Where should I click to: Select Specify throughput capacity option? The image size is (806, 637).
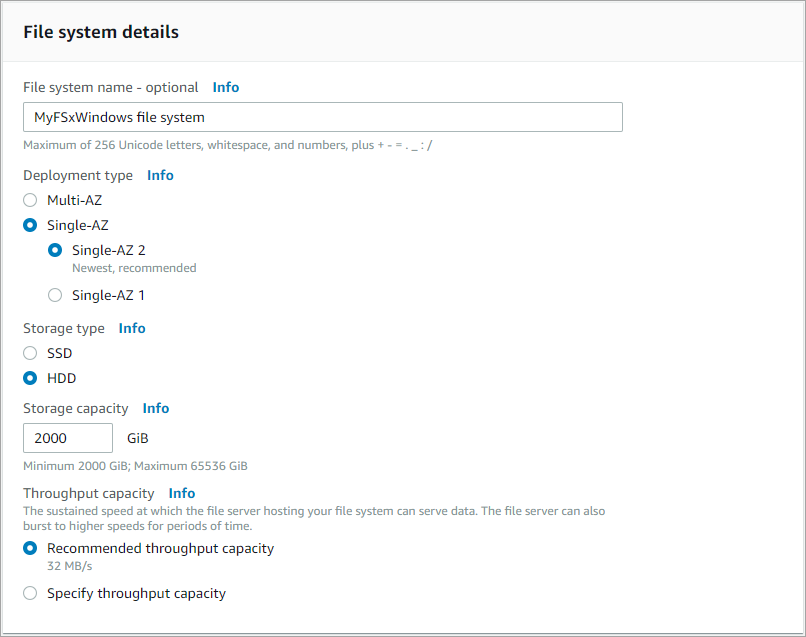(30, 593)
